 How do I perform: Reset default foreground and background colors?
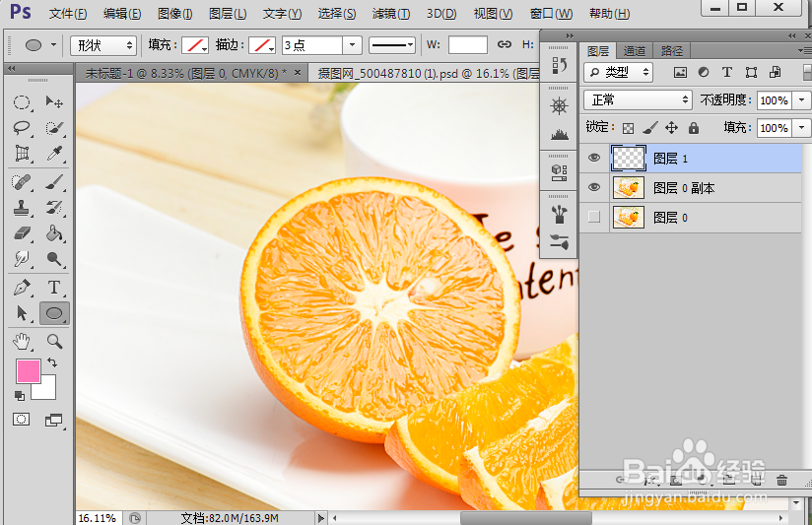[x=20, y=396]
